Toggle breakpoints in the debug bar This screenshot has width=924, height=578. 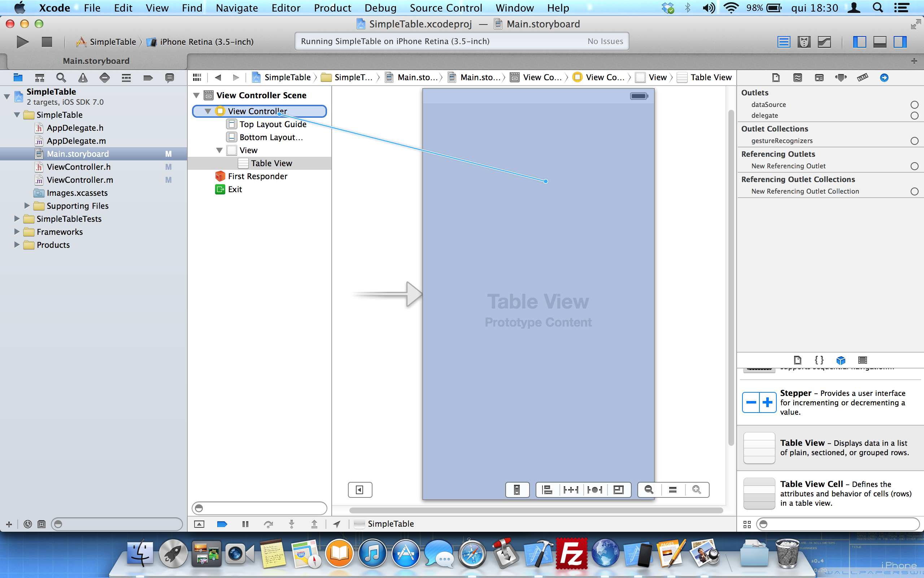tap(222, 524)
